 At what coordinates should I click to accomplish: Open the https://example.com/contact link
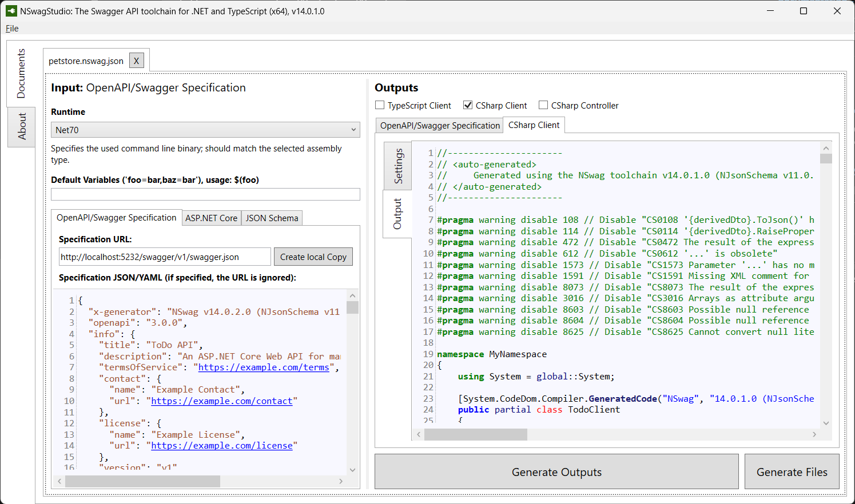222,401
